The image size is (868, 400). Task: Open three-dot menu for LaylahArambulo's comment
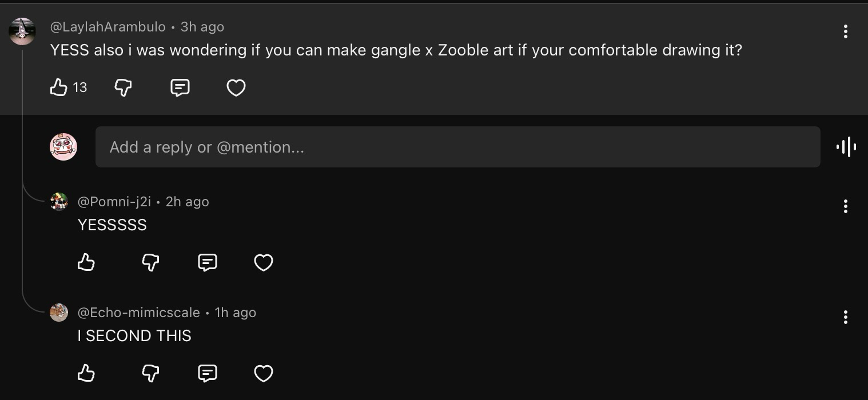coord(845,31)
